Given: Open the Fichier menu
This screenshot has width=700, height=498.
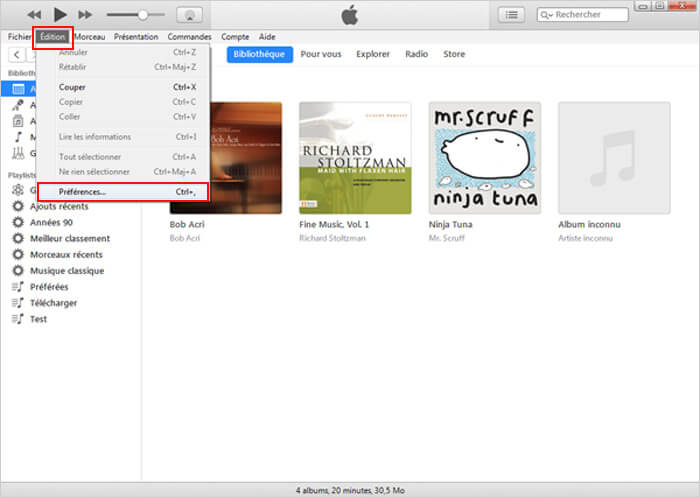Looking at the screenshot, I should coord(19,37).
